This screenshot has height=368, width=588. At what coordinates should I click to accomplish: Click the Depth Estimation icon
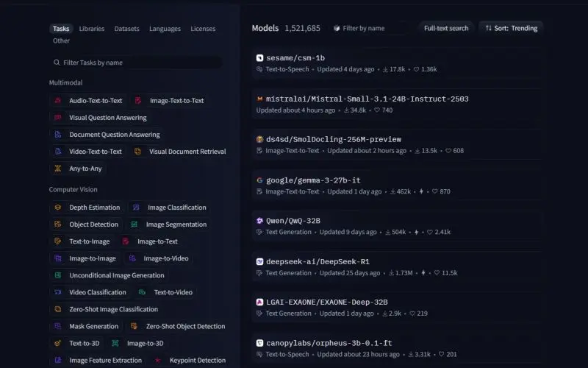point(58,208)
